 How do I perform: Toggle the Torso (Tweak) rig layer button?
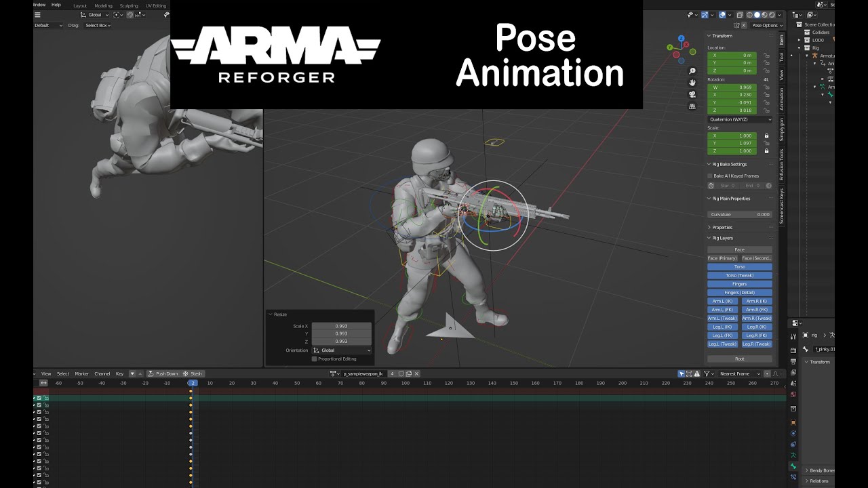[x=740, y=275]
